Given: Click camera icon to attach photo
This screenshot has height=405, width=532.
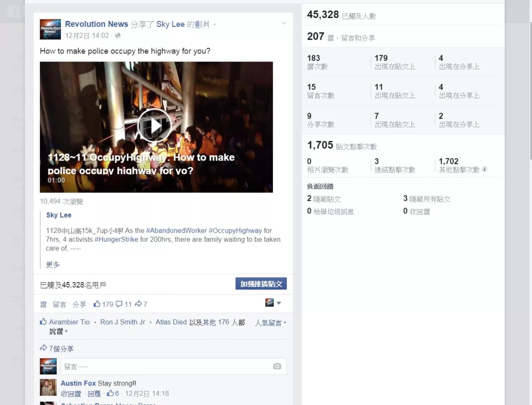Looking at the screenshot, I should (x=277, y=366).
